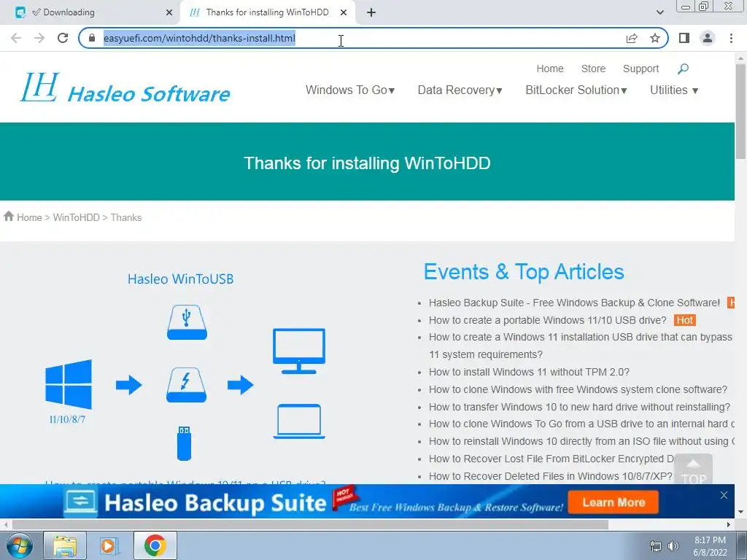Click the breadcrumb home icon
This screenshot has width=747, height=560.
[9, 217]
